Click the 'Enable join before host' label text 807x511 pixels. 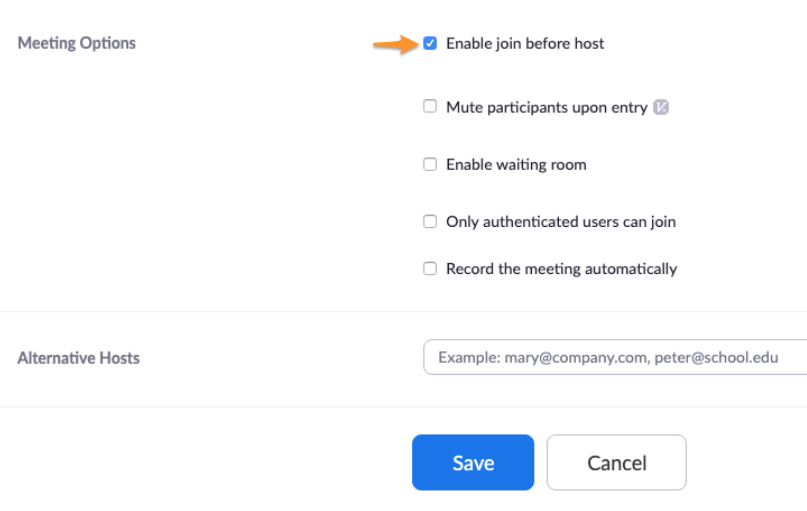[x=525, y=44]
